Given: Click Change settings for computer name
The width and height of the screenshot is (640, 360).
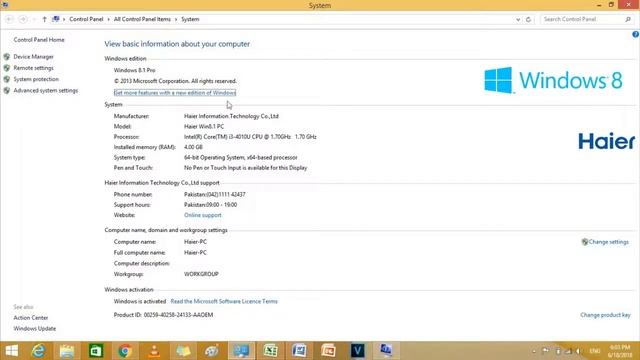Looking at the screenshot, I should click(x=608, y=242).
